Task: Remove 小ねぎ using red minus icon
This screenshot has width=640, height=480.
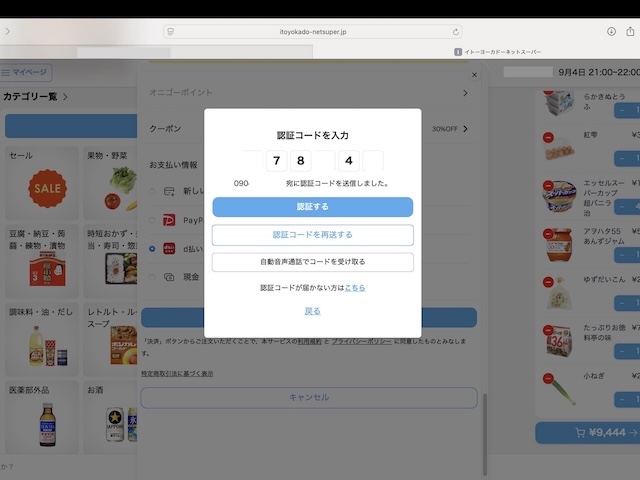Action: click(x=548, y=378)
